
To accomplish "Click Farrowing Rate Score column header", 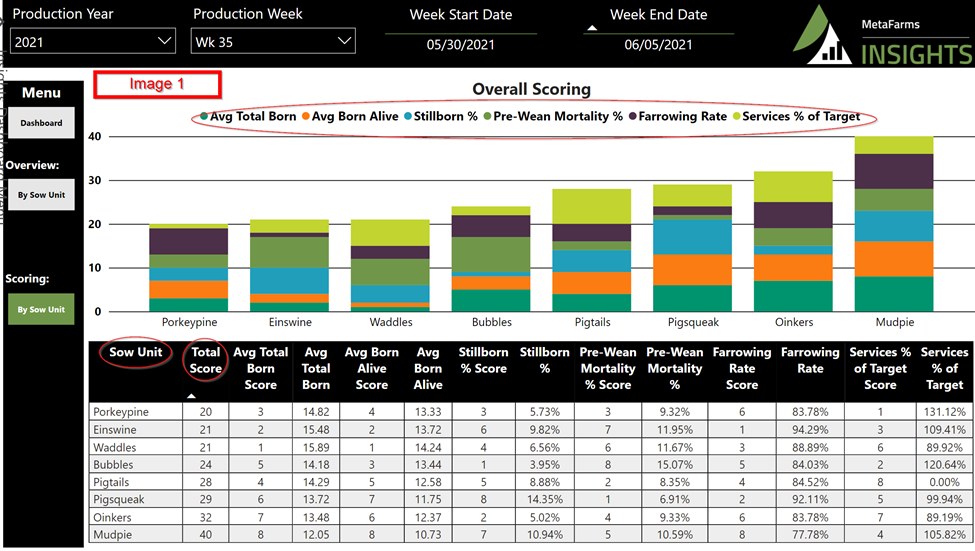I will pyautogui.click(x=742, y=368).
